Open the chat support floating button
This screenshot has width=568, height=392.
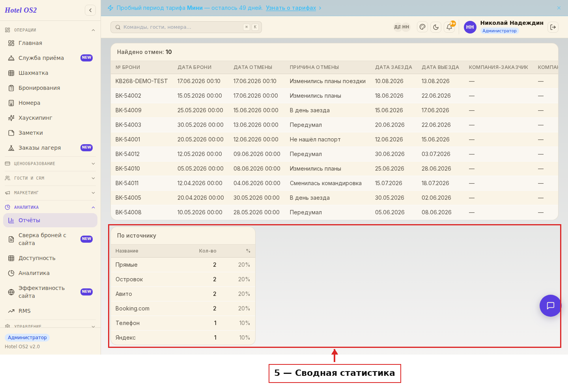click(x=551, y=306)
